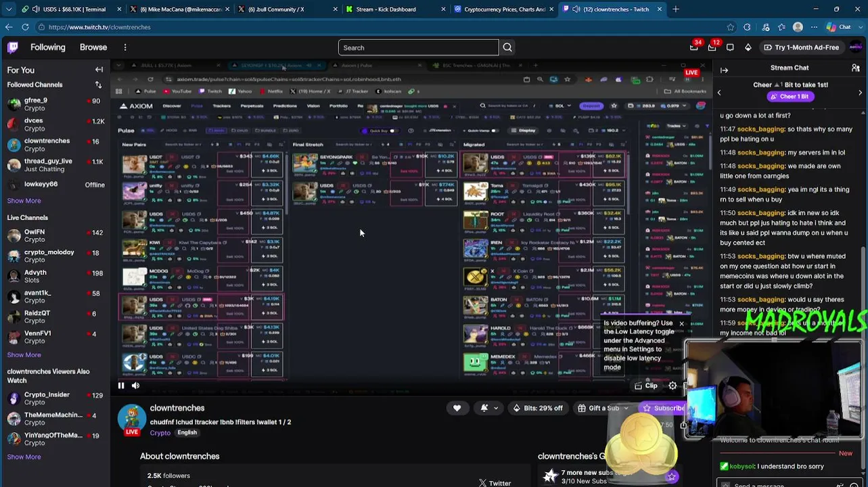Open the Twitch home logo
The image size is (868, 487).
click(x=13, y=47)
